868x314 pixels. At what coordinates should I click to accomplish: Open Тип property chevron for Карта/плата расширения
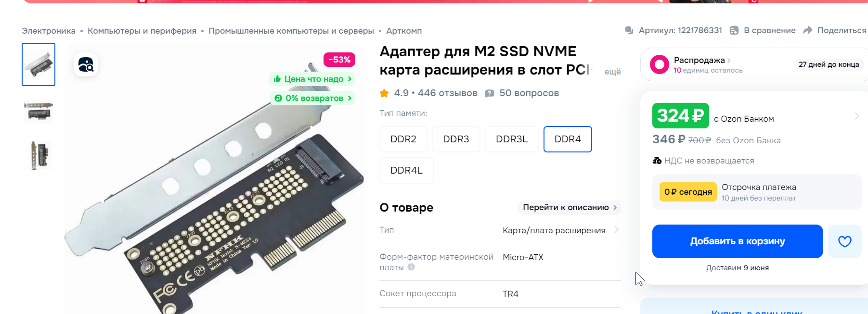pyautogui.click(x=617, y=230)
